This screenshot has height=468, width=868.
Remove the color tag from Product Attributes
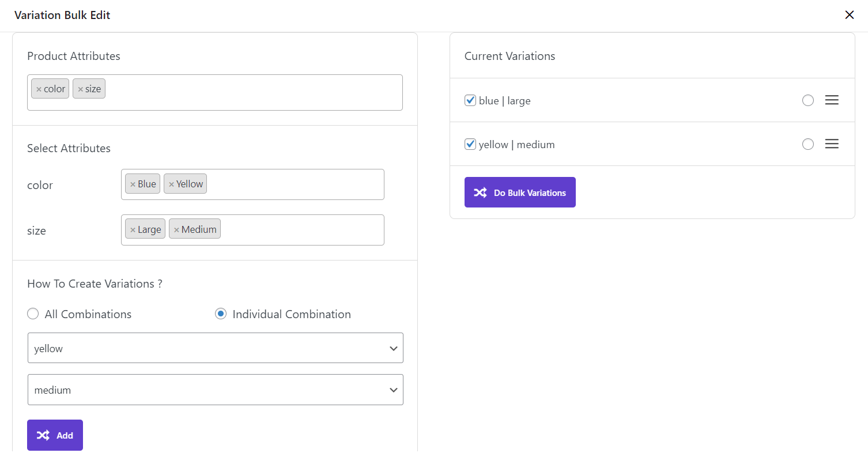[39, 89]
